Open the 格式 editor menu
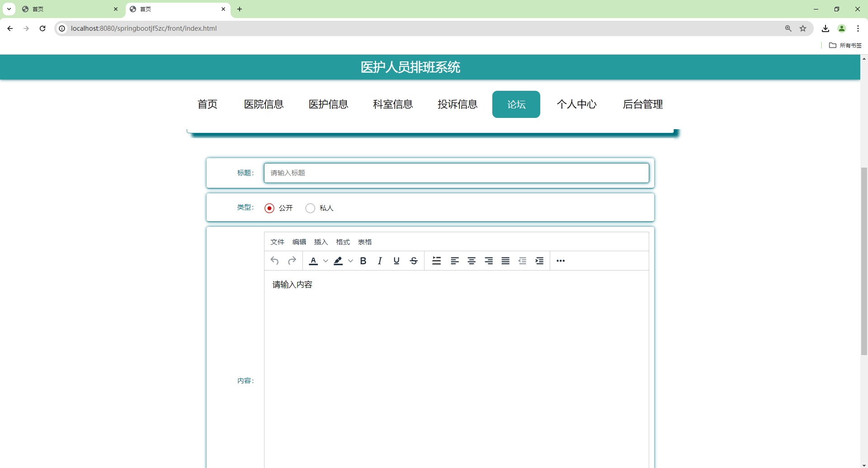868x468 pixels. tap(343, 242)
